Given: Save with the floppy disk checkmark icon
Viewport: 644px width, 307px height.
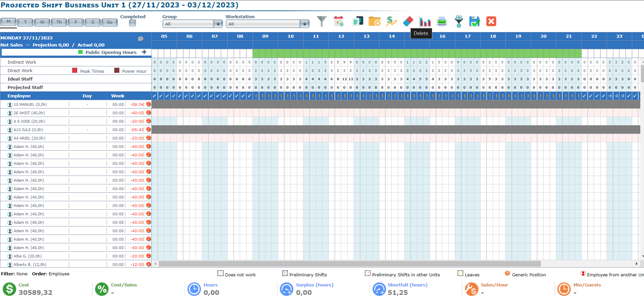Looking at the screenshot, I should pyautogui.click(x=474, y=21).
